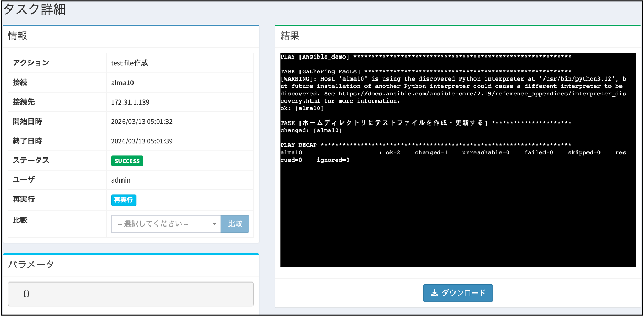The width and height of the screenshot is (644, 316).
Task: Click the 結果 panel header
Action: [x=290, y=36]
